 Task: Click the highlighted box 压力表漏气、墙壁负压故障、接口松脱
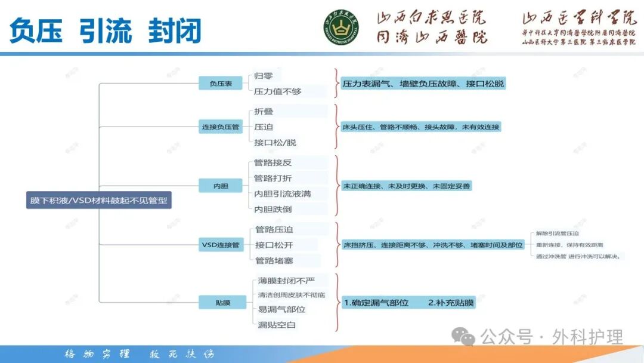[425, 84]
